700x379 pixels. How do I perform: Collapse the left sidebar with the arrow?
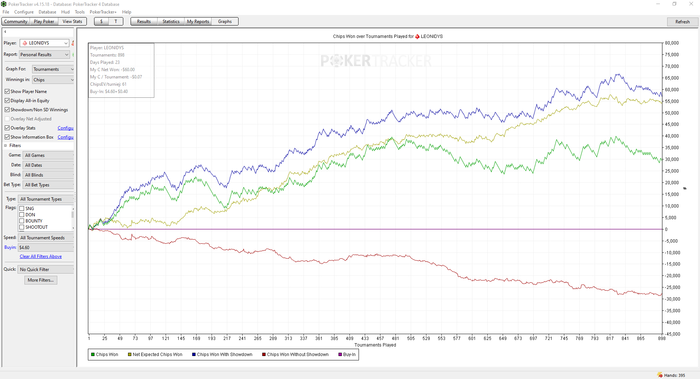pos(5,32)
